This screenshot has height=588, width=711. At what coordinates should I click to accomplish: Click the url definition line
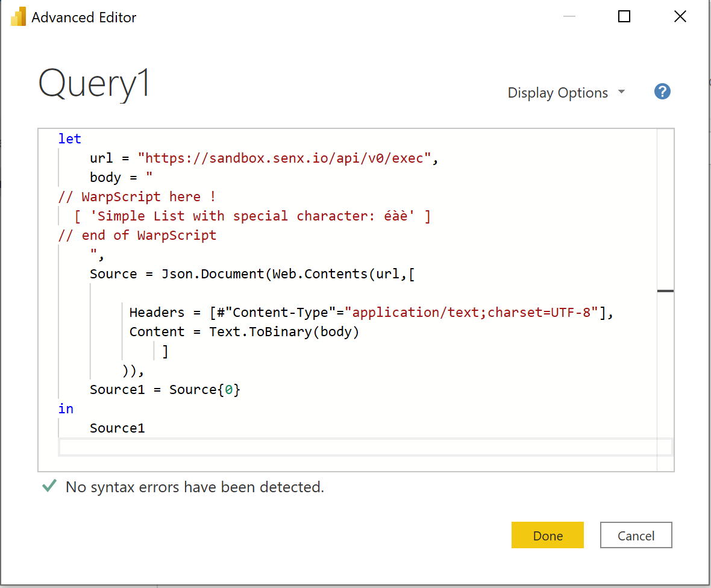pyautogui.click(x=259, y=158)
